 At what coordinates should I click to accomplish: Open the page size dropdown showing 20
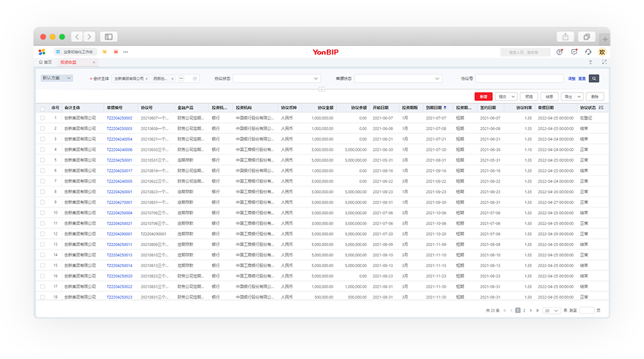[x=551, y=310]
